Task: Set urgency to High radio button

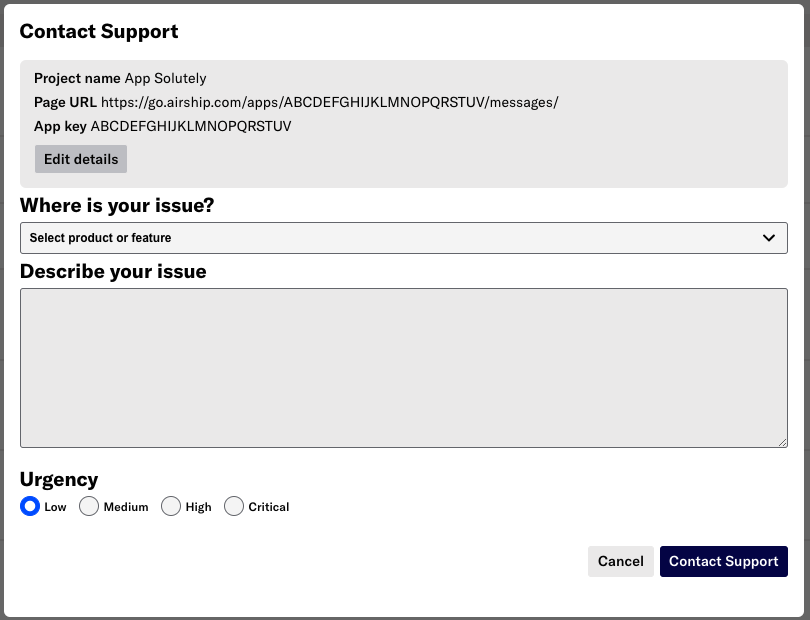Action: pos(171,506)
